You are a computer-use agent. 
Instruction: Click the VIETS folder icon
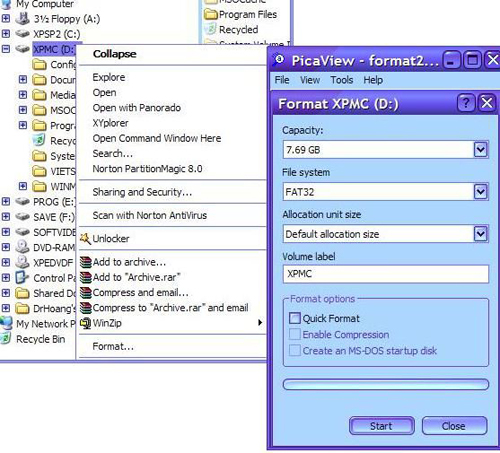39,171
